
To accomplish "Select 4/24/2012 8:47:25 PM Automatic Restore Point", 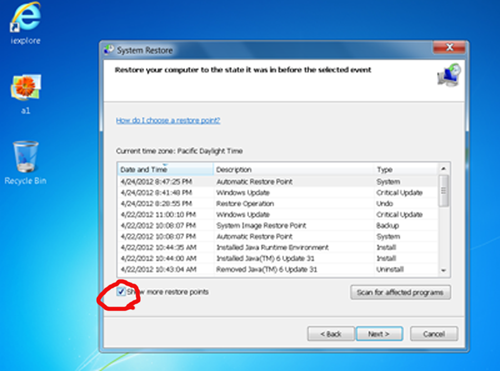I will click(x=278, y=182).
